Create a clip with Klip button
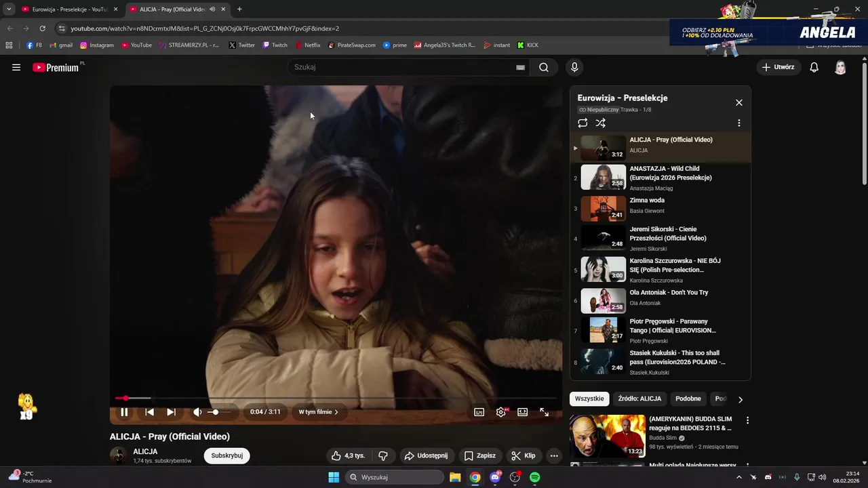The width and height of the screenshot is (868, 488). (524, 455)
